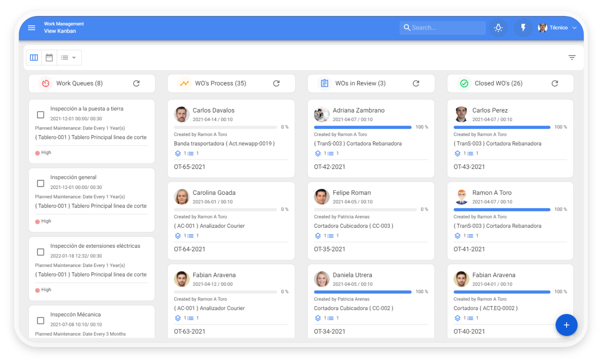Open the filter icon at right
The width and height of the screenshot is (602, 364).
572,58
